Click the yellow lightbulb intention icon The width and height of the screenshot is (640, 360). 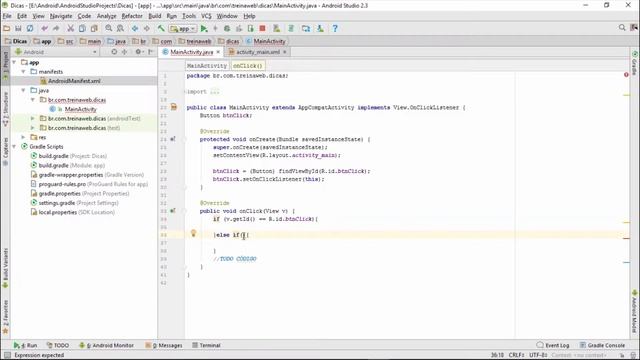coord(193,233)
